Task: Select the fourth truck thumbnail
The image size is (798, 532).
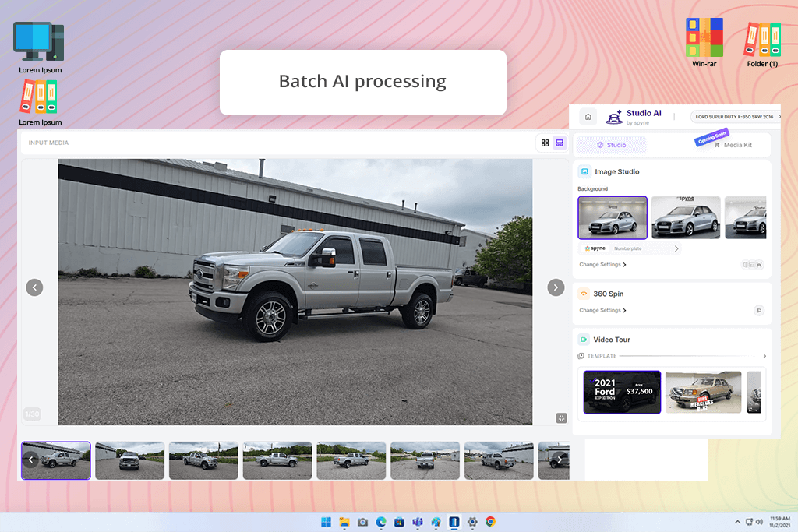Action: click(x=277, y=460)
